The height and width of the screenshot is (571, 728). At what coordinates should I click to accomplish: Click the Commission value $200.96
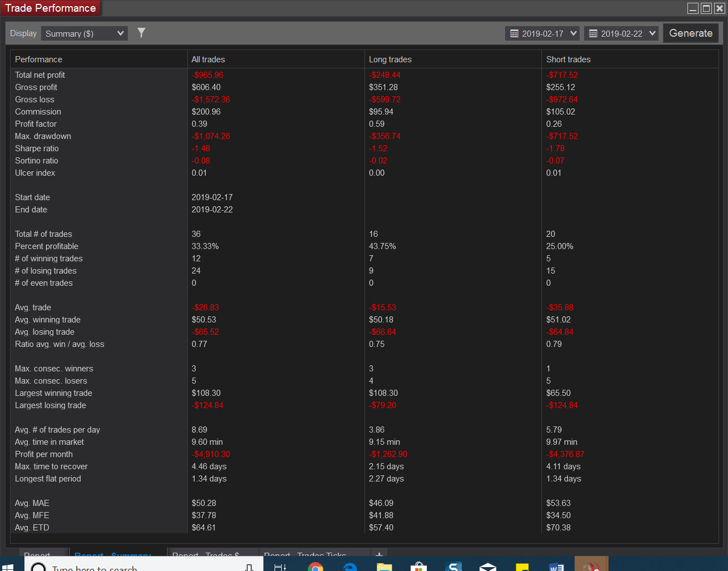[x=206, y=112]
